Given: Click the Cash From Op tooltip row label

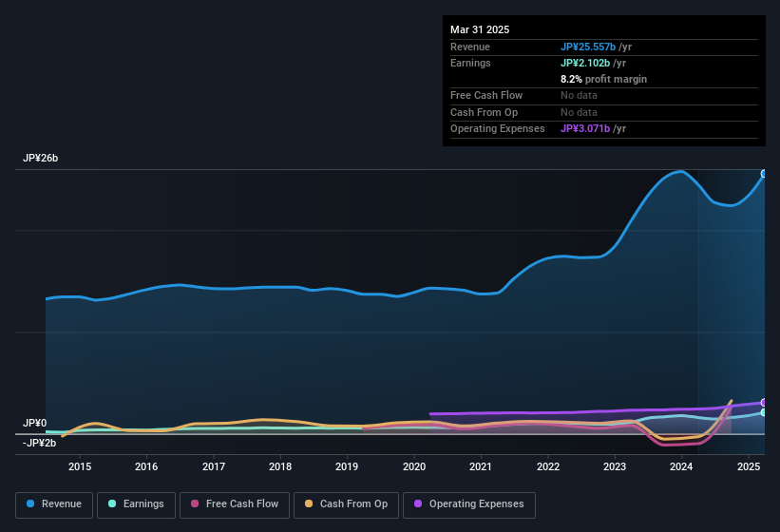Looking at the screenshot, I should coord(484,112).
